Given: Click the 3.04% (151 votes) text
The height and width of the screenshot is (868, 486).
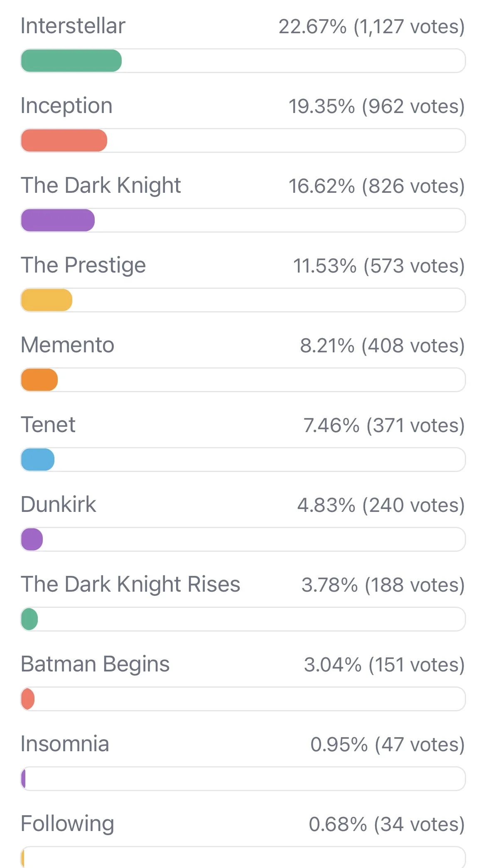Looking at the screenshot, I should click(x=384, y=664).
